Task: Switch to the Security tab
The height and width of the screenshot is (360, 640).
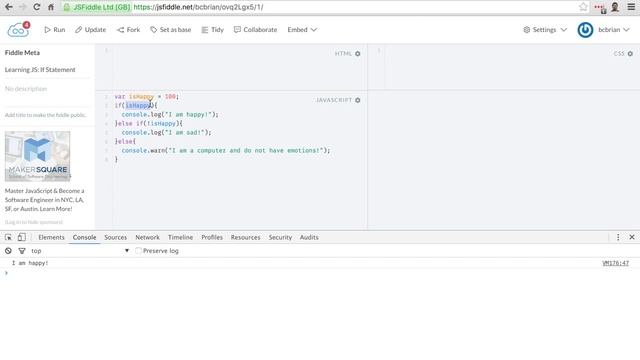Action: pyautogui.click(x=280, y=237)
